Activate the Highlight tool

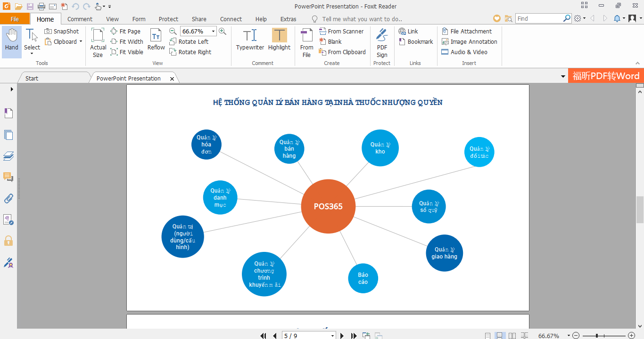coord(279,40)
